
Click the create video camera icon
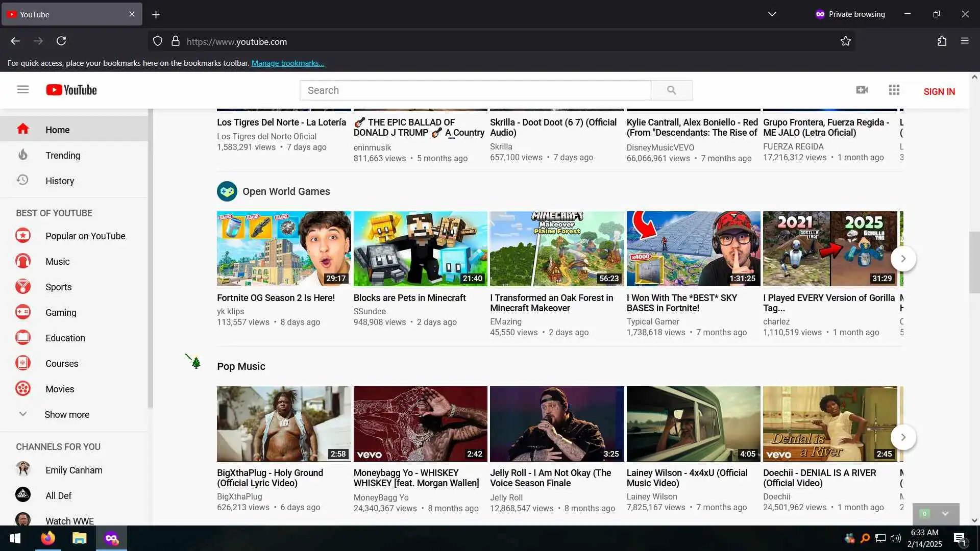point(862,90)
